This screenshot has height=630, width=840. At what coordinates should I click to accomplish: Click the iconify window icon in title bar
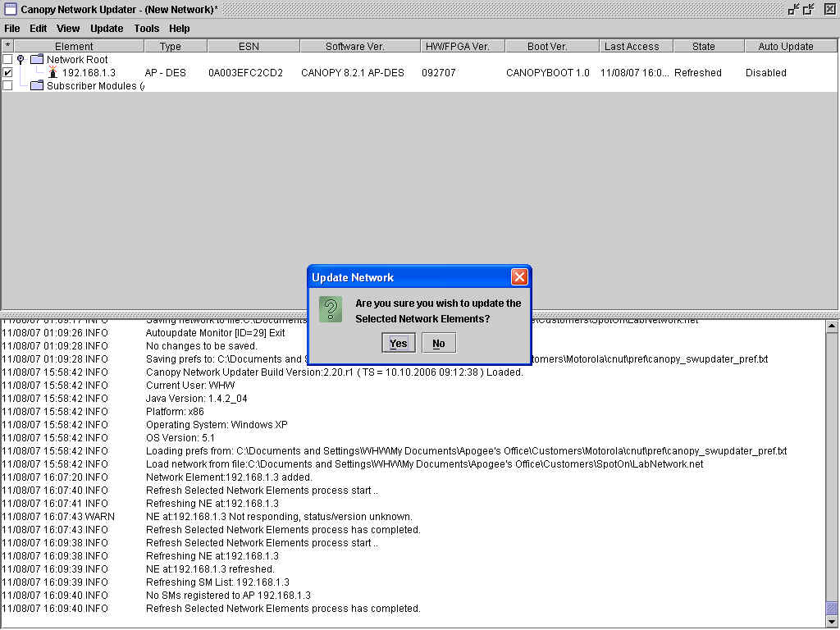(x=794, y=9)
